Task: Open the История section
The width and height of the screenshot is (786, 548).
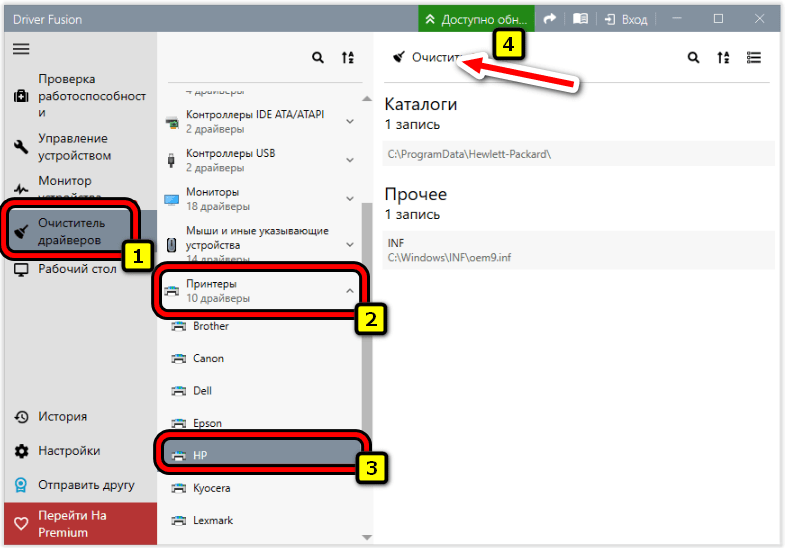Action: click(62, 417)
